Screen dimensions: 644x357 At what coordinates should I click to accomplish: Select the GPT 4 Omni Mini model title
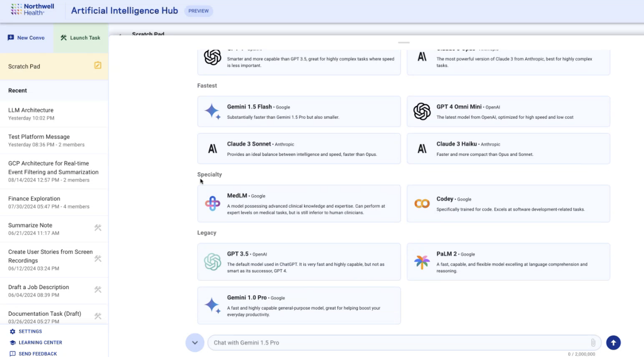point(459,107)
